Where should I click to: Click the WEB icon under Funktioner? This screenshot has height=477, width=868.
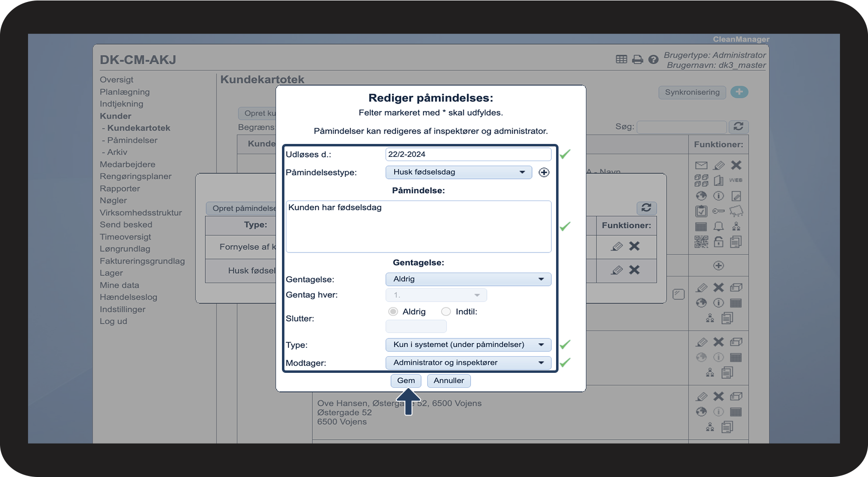pyautogui.click(x=736, y=180)
